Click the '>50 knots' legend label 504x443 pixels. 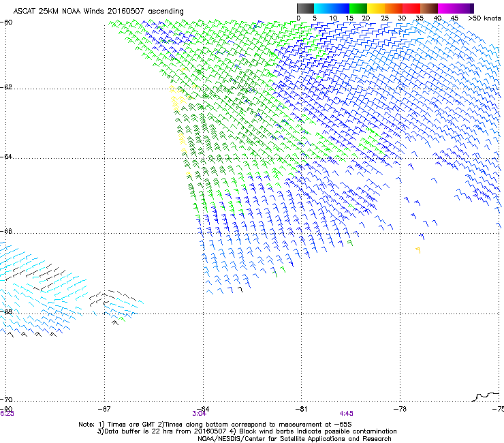(x=484, y=18)
